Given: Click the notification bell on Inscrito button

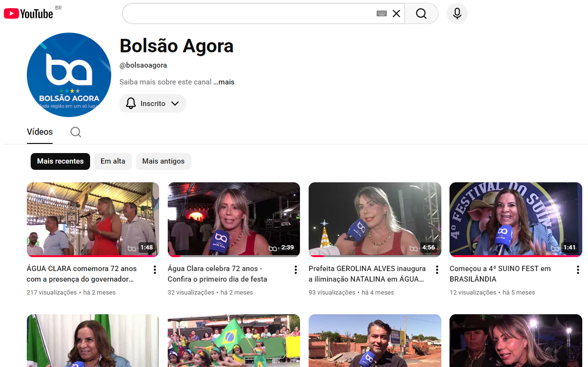Looking at the screenshot, I should point(131,104).
